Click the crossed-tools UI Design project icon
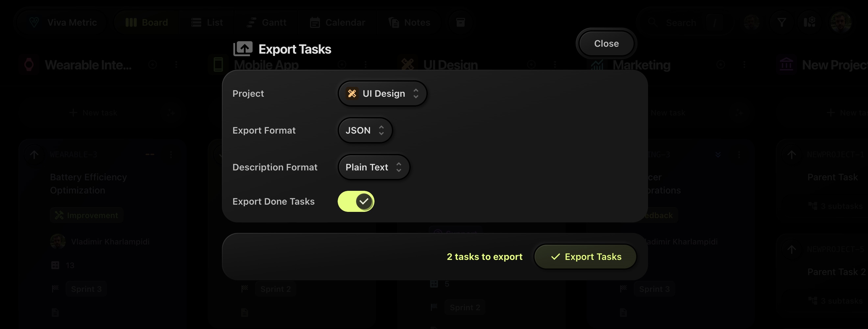 (x=352, y=93)
